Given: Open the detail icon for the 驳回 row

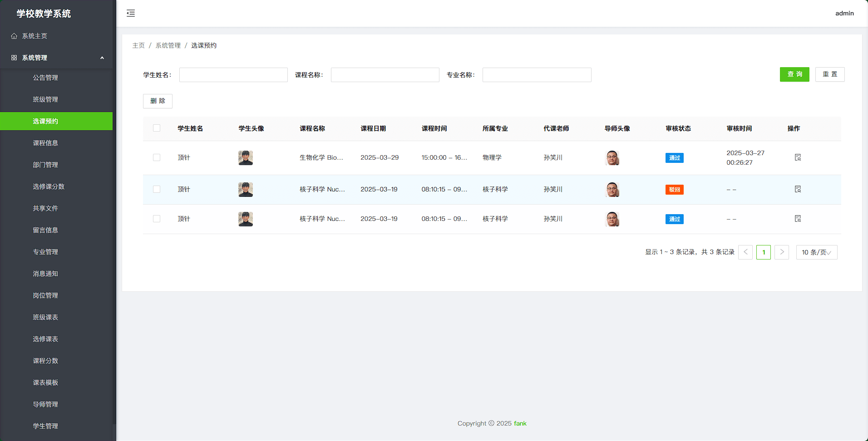Looking at the screenshot, I should [x=798, y=189].
